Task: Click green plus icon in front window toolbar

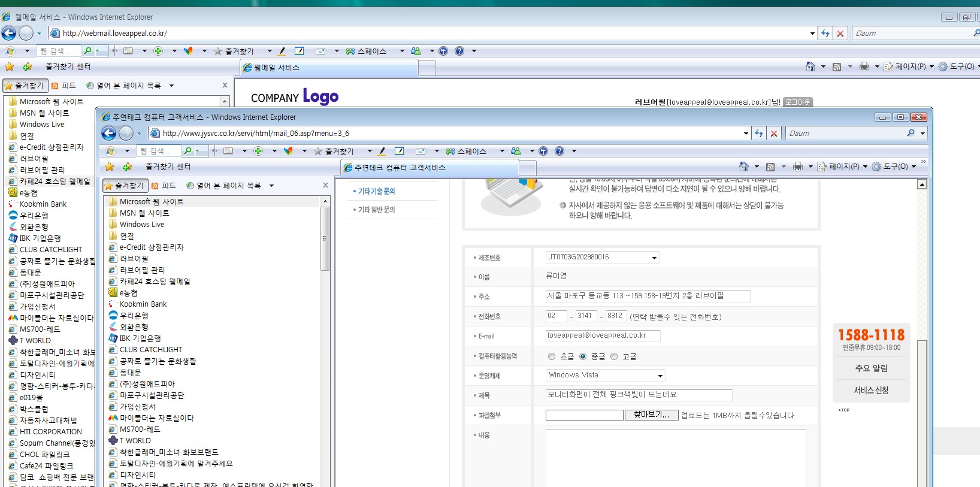Action: coord(258,151)
